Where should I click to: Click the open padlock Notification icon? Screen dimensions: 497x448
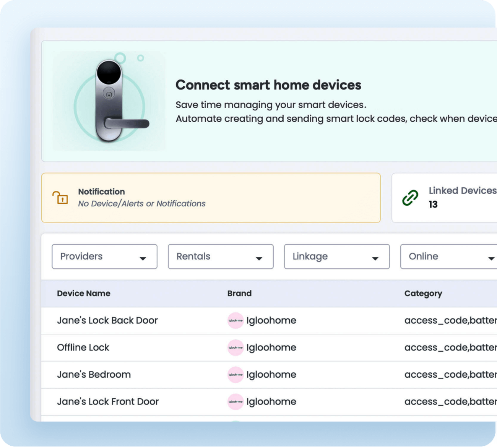[60, 198]
